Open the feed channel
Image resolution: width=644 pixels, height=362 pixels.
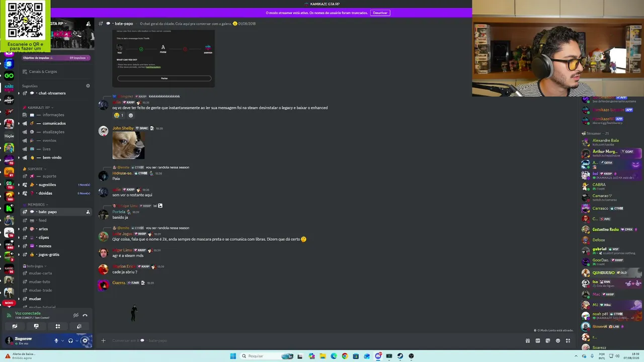point(55,220)
